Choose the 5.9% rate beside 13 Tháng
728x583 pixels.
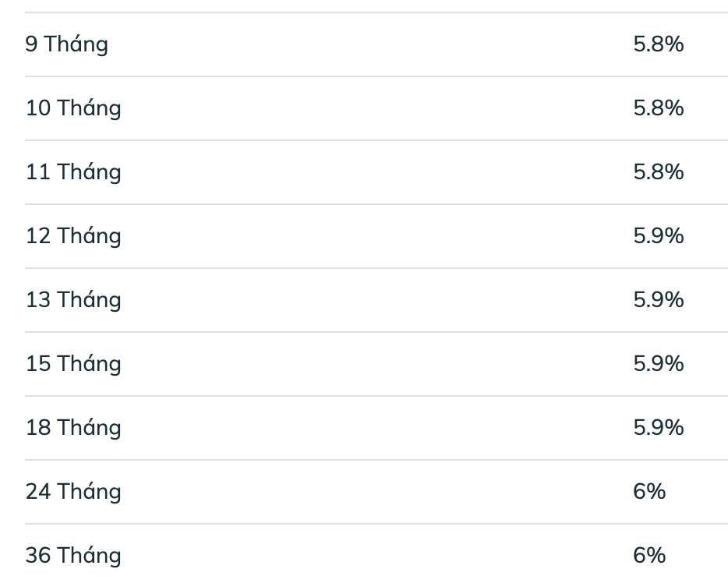658,300
